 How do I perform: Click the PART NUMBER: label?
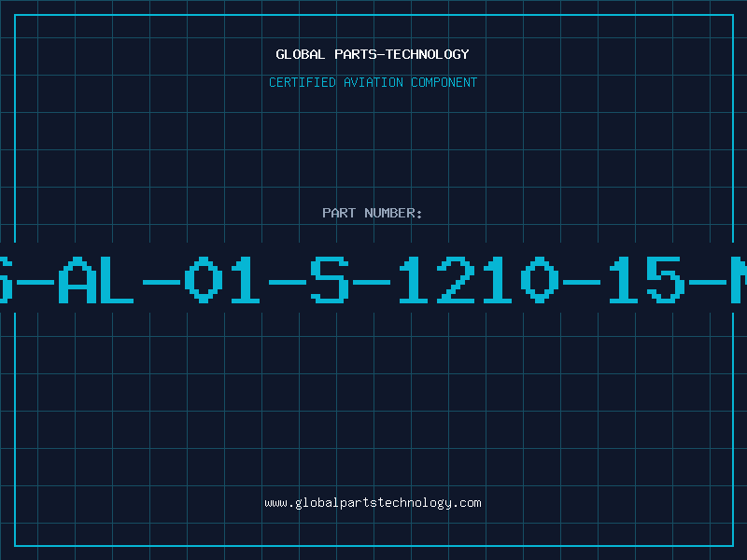[x=373, y=213]
